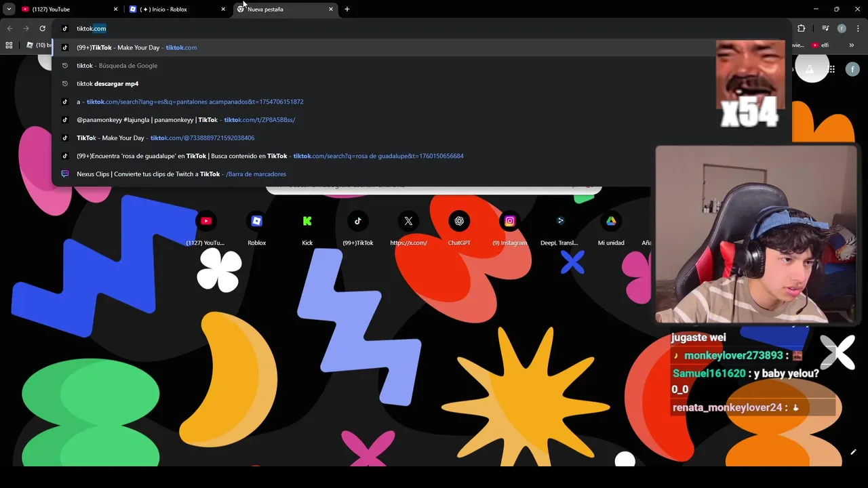The height and width of the screenshot is (488, 868).
Task: Open the Kick shortcut tile
Action: point(307,228)
